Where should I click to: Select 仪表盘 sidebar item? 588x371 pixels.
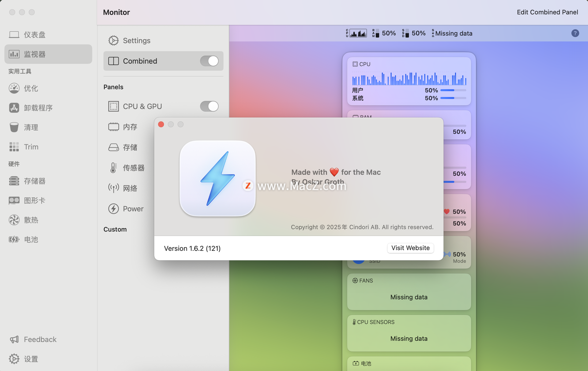point(48,35)
